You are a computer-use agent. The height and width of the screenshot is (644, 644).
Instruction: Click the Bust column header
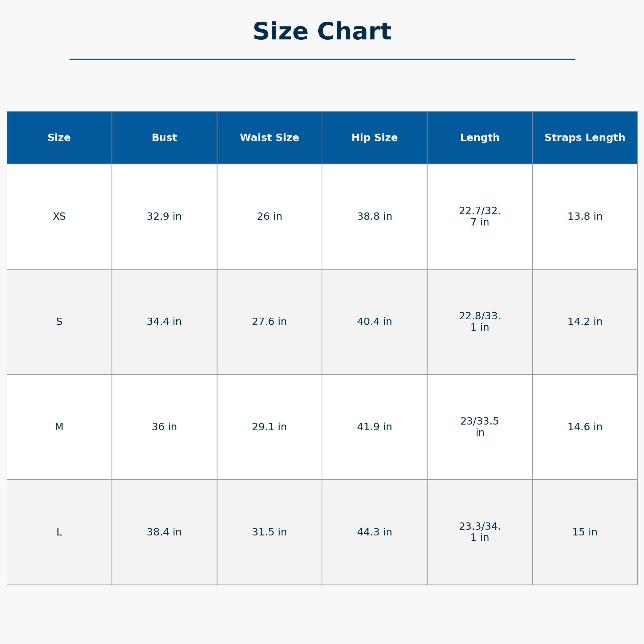pyautogui.click(x=164, y=138)
